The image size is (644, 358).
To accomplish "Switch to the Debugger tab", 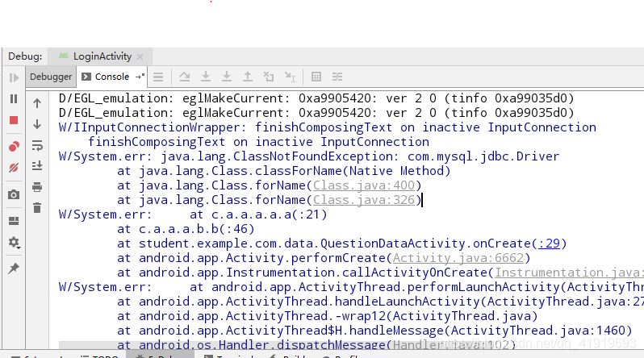I will [51, 77].
